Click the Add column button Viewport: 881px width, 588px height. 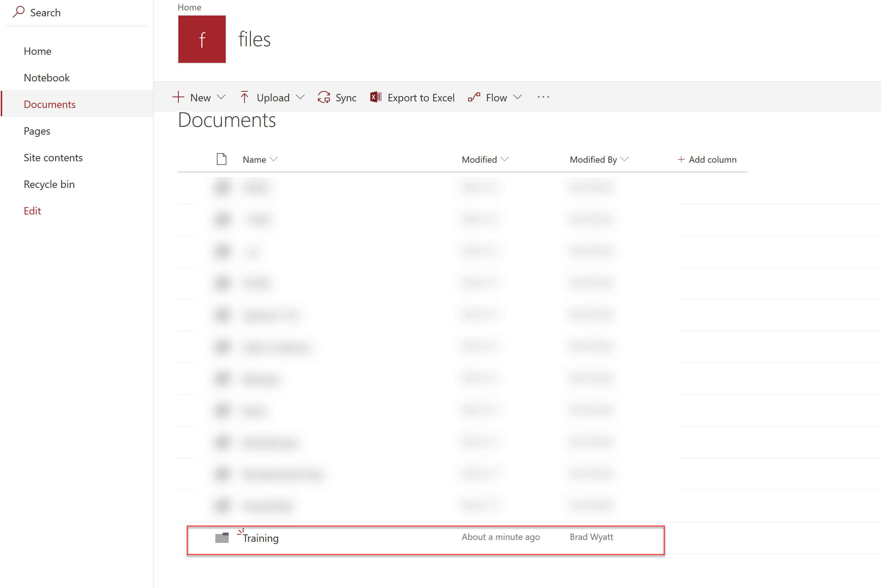coord(707,159)
